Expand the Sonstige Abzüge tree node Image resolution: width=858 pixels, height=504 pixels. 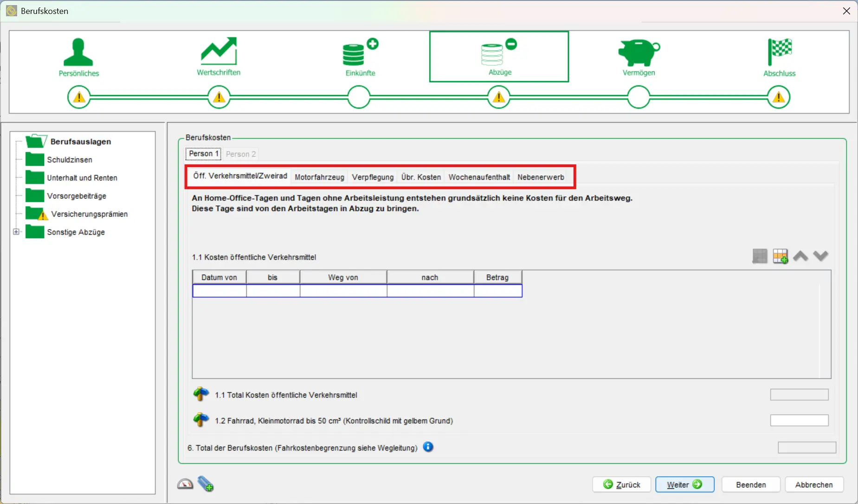(16, 232)
